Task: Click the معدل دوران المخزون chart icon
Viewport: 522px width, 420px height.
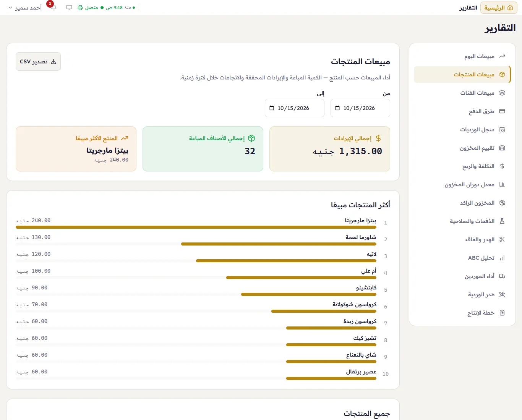Action: (x=502, y=184)
